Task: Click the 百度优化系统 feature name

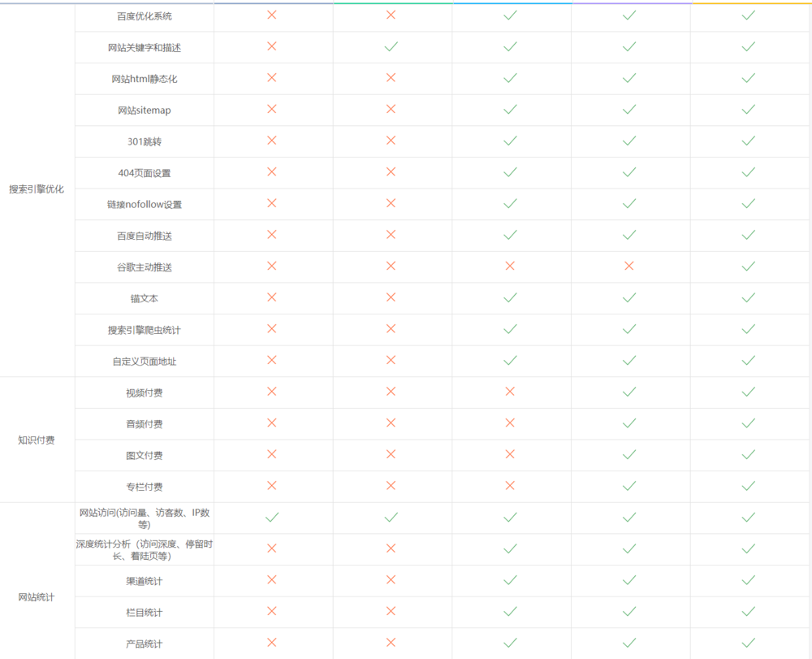Action: (145, 16)
